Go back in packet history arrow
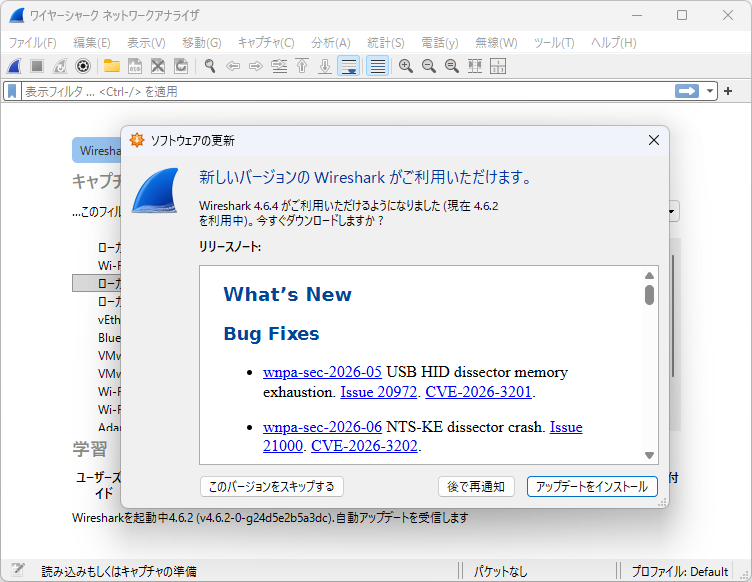 tap(233, 66)
